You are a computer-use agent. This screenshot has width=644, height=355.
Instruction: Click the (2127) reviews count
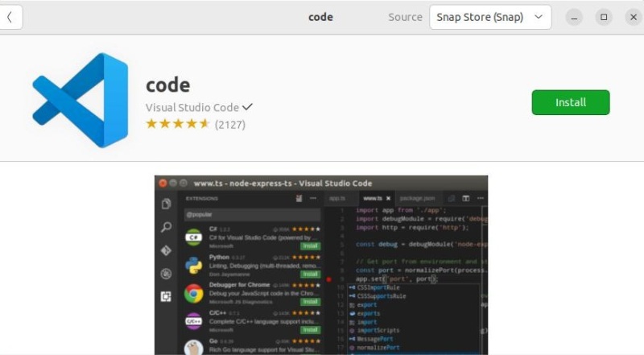(x=230, y=125)
